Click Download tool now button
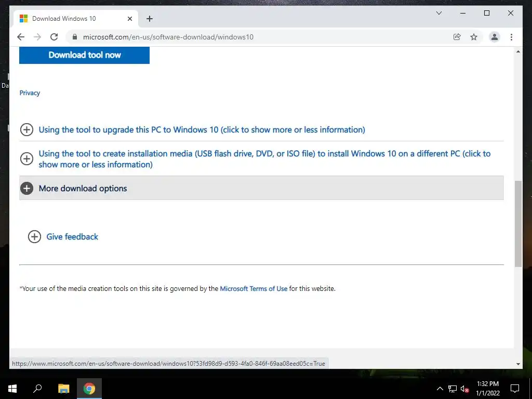Image resolution: width=532 pixels, height=399 pixels. pyautogui.click(x=85, y=55)
